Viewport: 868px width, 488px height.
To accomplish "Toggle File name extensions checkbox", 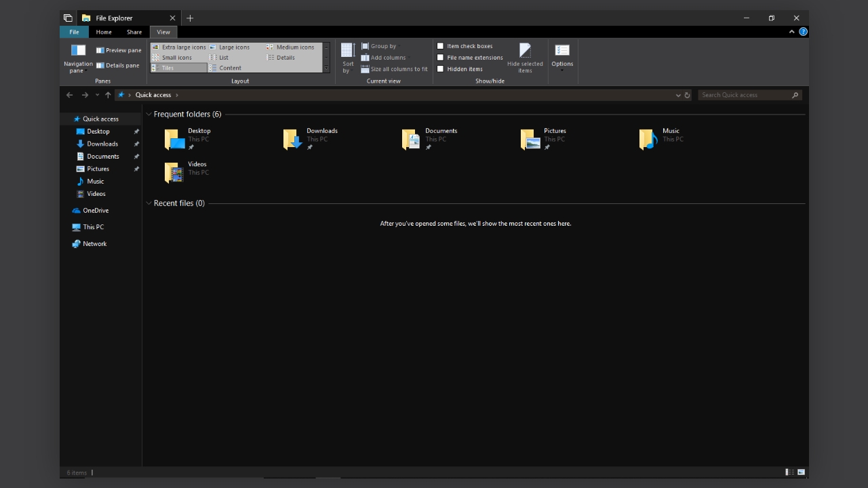I will tap(441, 58).
